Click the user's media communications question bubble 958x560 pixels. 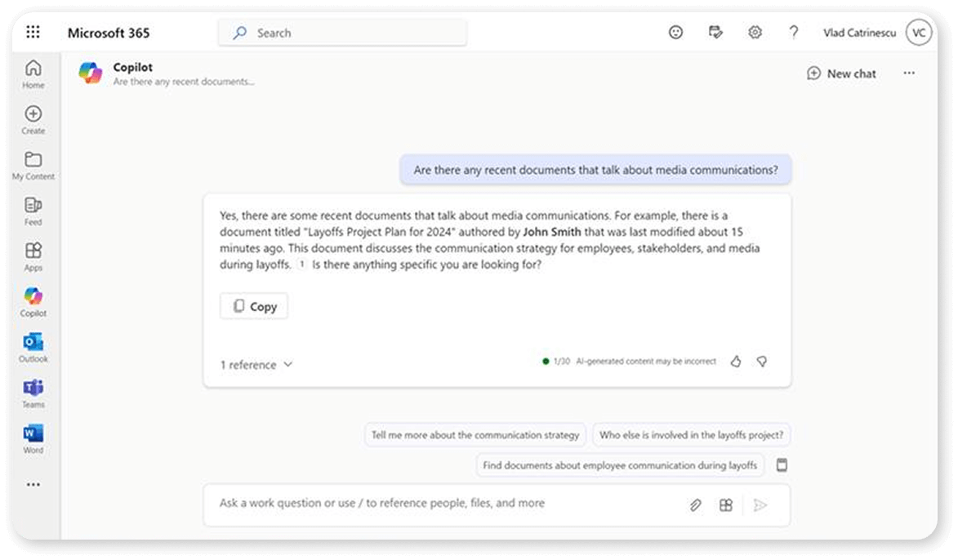(x=595, y=170)
